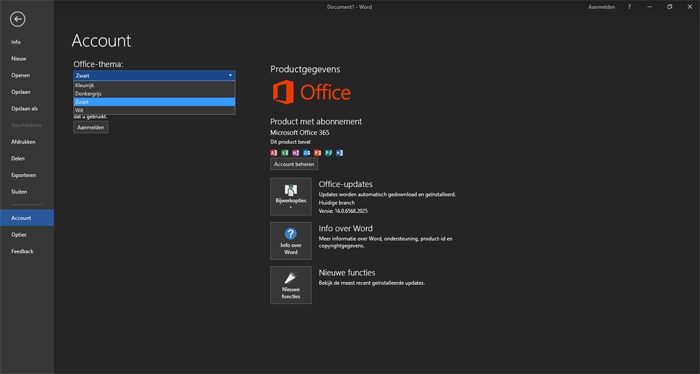Select Zwart theme option in list
700x374 pixels.
[x=154, y=102]
